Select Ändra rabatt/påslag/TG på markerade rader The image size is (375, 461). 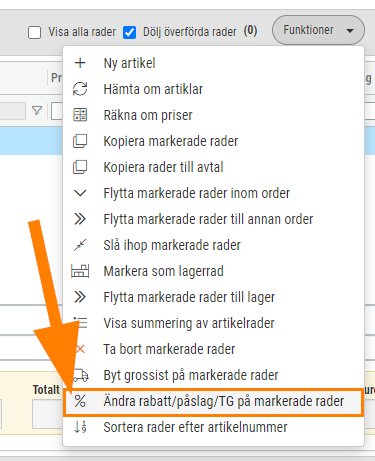[213, 401]
